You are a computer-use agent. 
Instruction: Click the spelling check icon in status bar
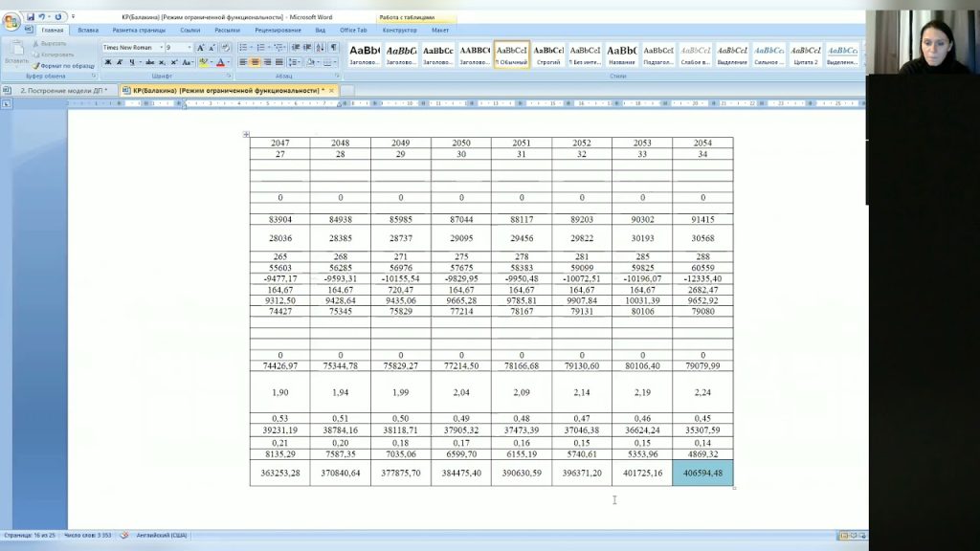click(x=123, y=535)
